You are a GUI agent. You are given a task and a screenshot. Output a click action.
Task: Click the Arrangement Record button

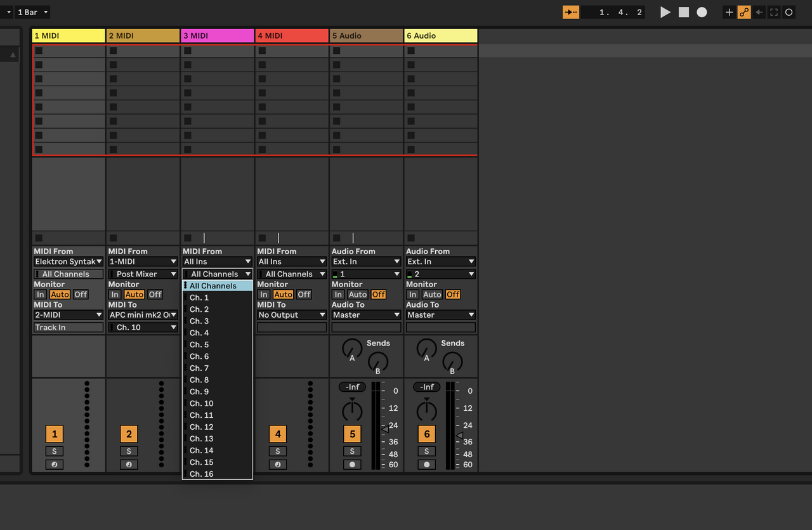coord(702,12)
